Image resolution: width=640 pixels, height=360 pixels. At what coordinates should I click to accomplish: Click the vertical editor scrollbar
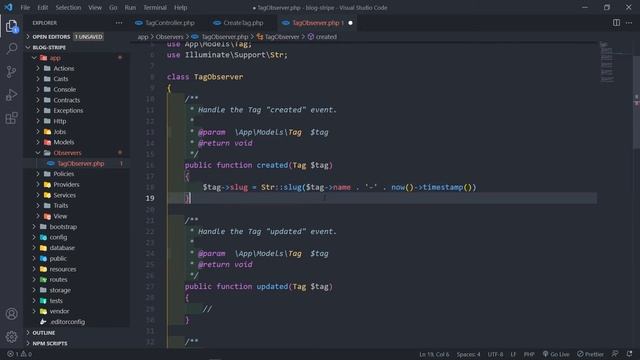click(636, 102)
